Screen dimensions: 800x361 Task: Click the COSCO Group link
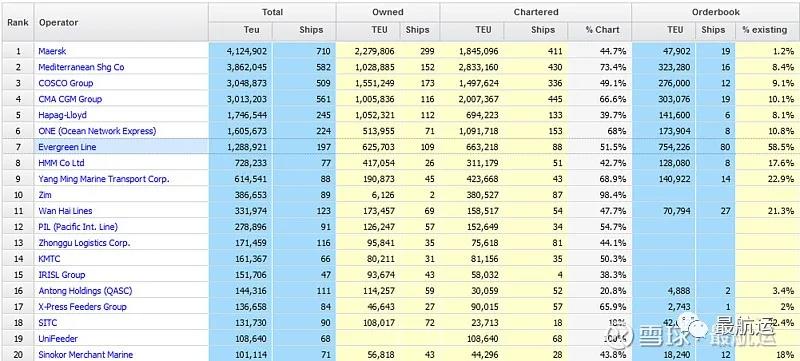pyautogui.click(x=66, y=83)
